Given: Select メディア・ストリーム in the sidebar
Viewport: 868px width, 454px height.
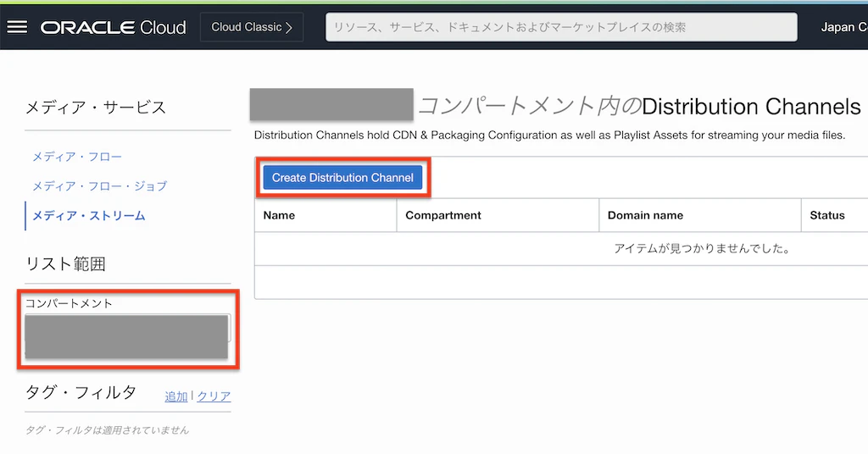Looking at the screenshot, I should (88, 216).
